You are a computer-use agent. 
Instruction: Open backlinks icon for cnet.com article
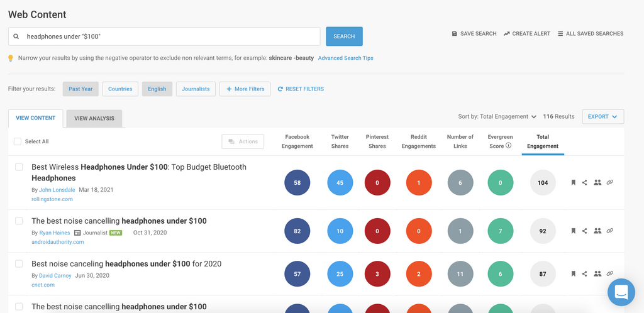609,273
